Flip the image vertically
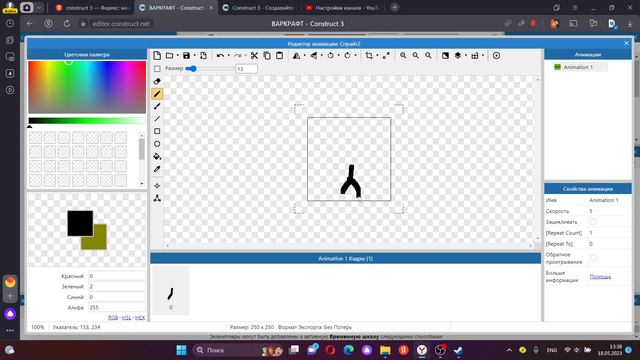The image size is (640, 360). [x=313, y=56]
